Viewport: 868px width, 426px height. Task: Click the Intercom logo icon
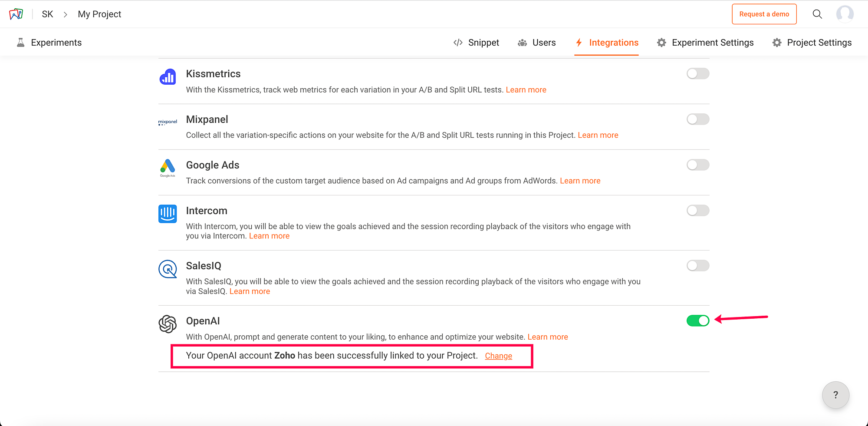pyautogui.click(x=168, y=214)
